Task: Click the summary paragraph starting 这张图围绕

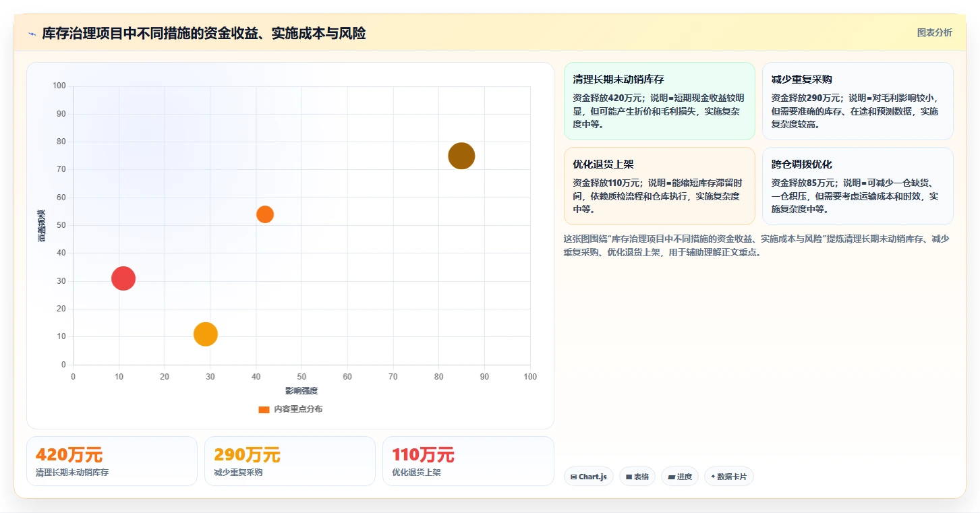Action: point(757,245)
